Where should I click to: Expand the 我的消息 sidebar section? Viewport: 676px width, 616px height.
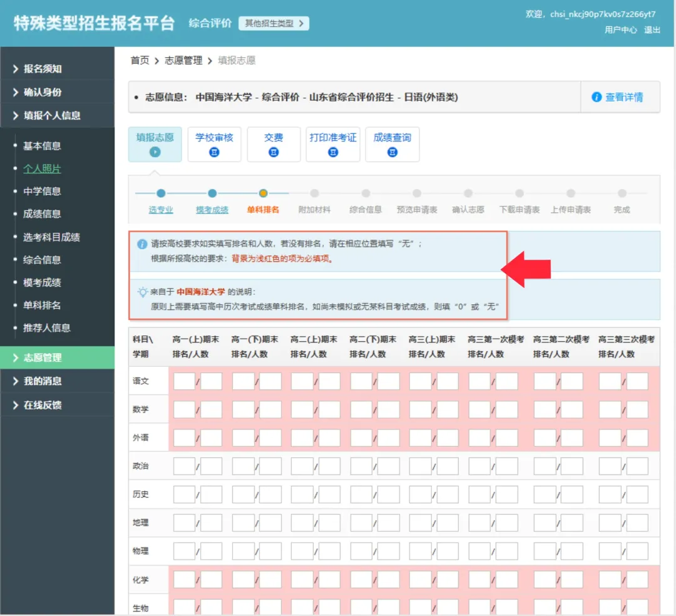pyautogui.click(x=58, y=381)
